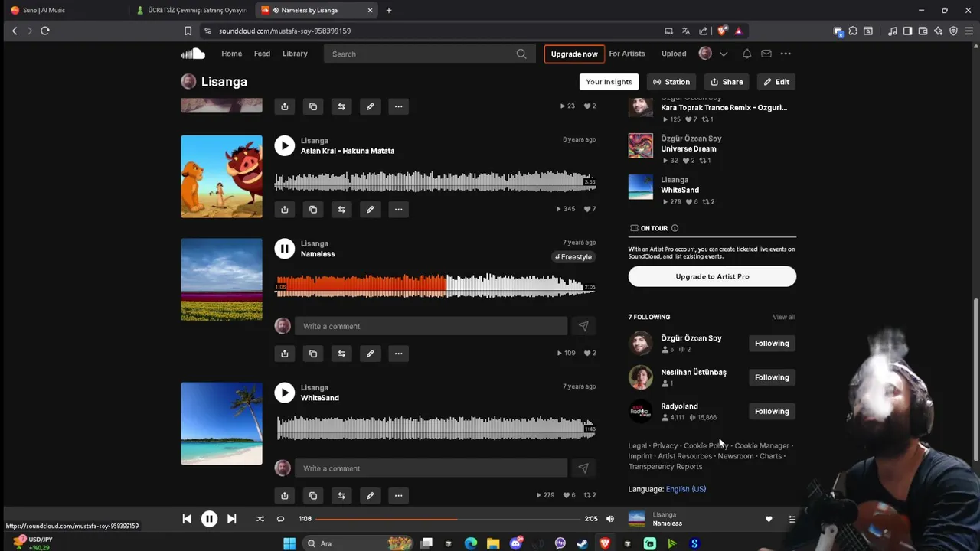This screenshot has height=551, width=980.
Task: Switch to Suno AI Music tab
Action: pos(63,10)
